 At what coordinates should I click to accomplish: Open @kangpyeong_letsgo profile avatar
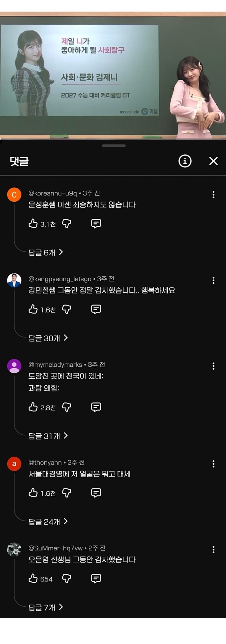point(14,280)
